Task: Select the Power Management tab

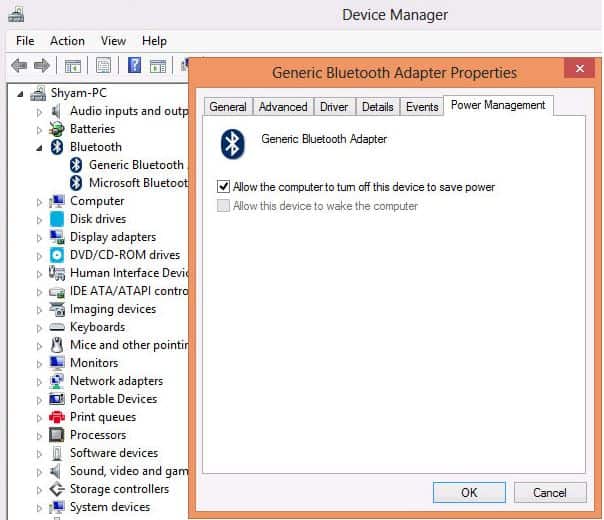Action: 498,105
